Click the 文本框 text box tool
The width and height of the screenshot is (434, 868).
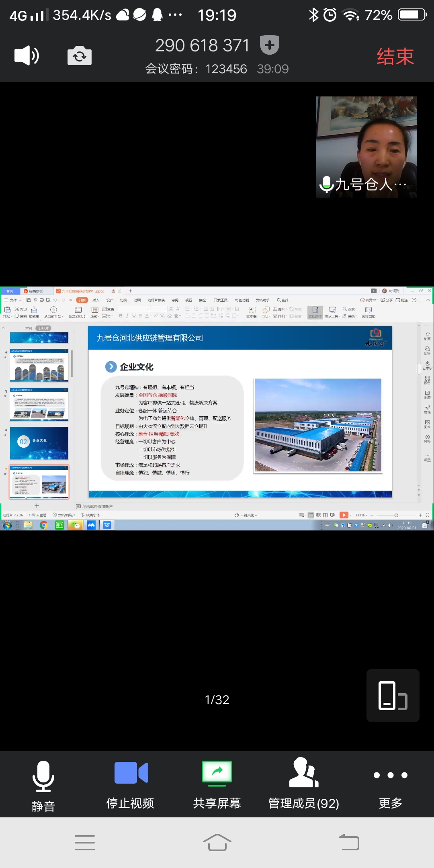pyautogui.click(x=252, y=312)
